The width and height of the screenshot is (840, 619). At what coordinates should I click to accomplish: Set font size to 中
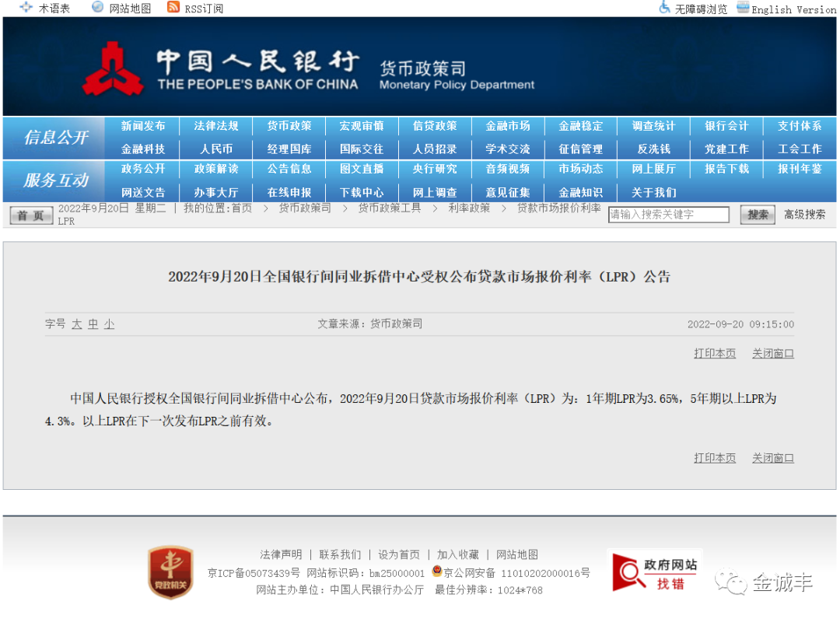[x=93, y=324]
